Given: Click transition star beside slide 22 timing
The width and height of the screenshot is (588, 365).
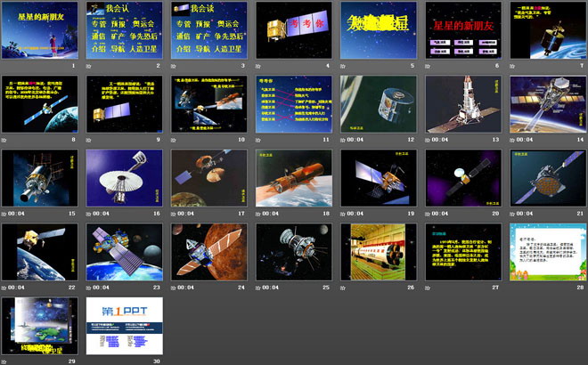Looking at the screenshot, I should point(4,288).
